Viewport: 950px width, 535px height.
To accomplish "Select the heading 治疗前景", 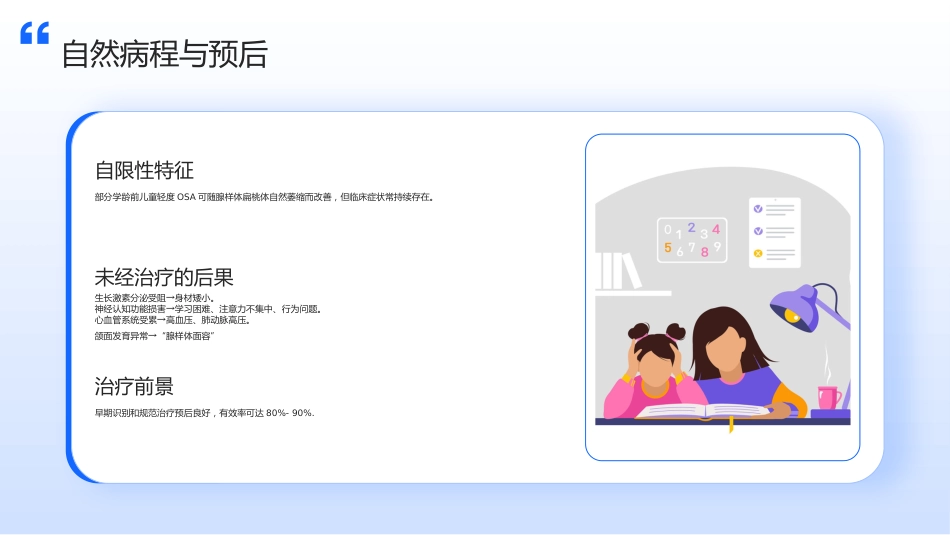I will click(x=134, y=386).
